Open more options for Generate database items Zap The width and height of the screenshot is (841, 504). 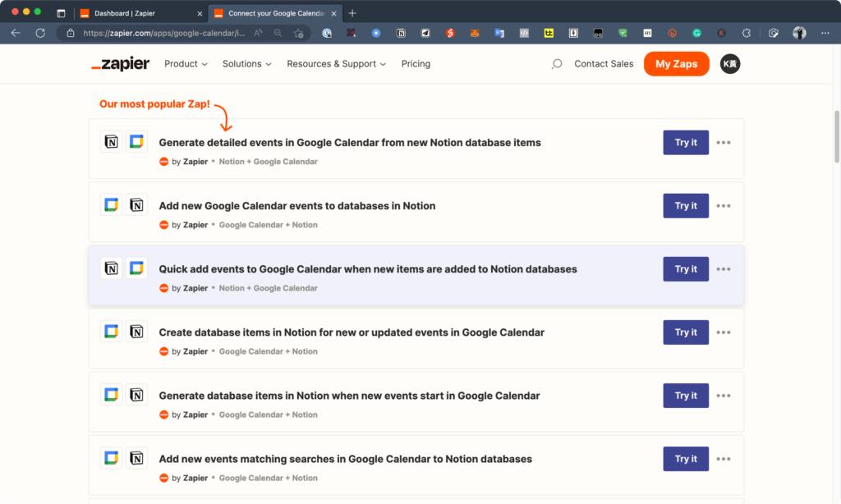(x=724, y=396)
